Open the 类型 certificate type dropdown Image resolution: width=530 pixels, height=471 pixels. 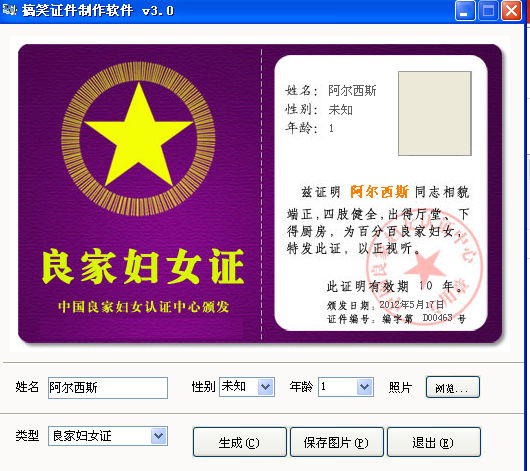point(159,436)
